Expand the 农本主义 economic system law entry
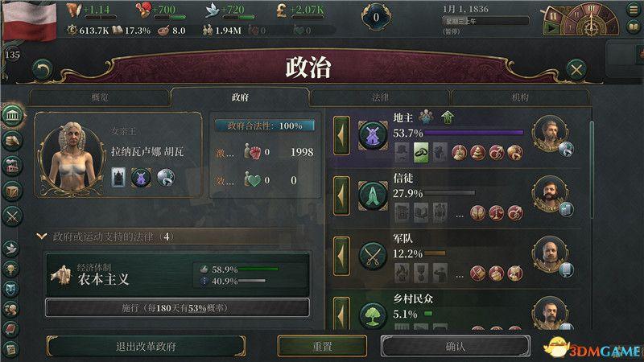 point(177,274)
